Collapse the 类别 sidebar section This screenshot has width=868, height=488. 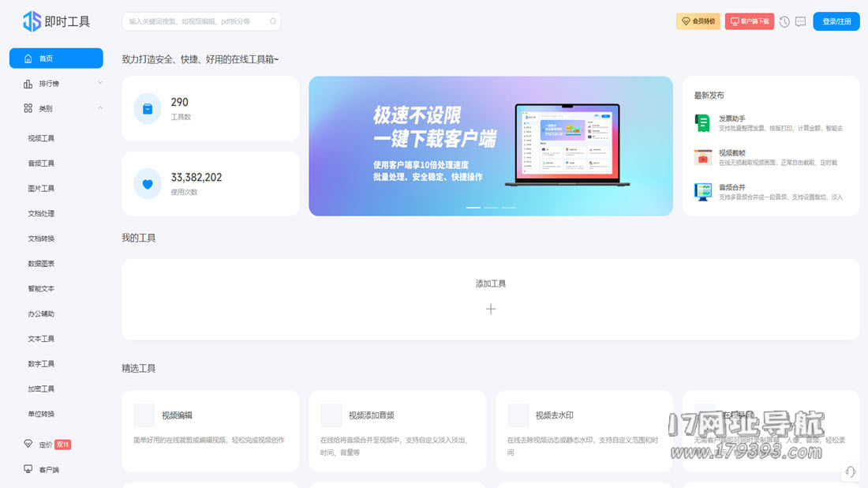100,108
